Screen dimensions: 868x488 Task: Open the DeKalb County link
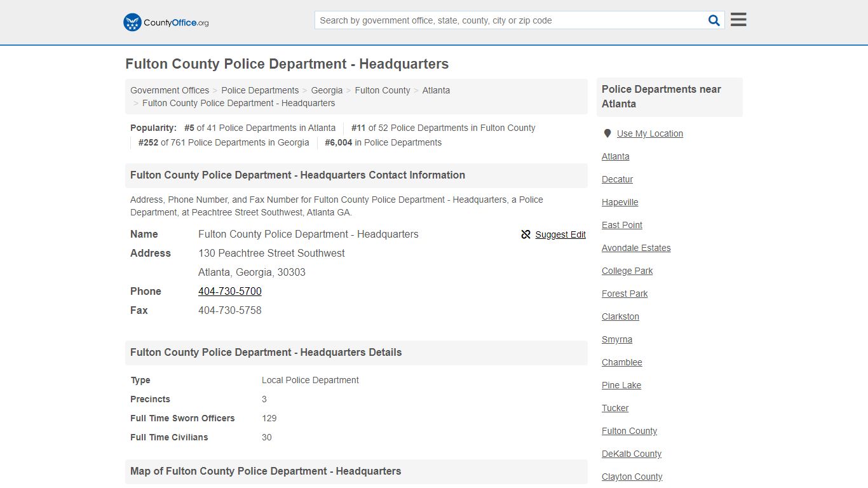point(632,454)
